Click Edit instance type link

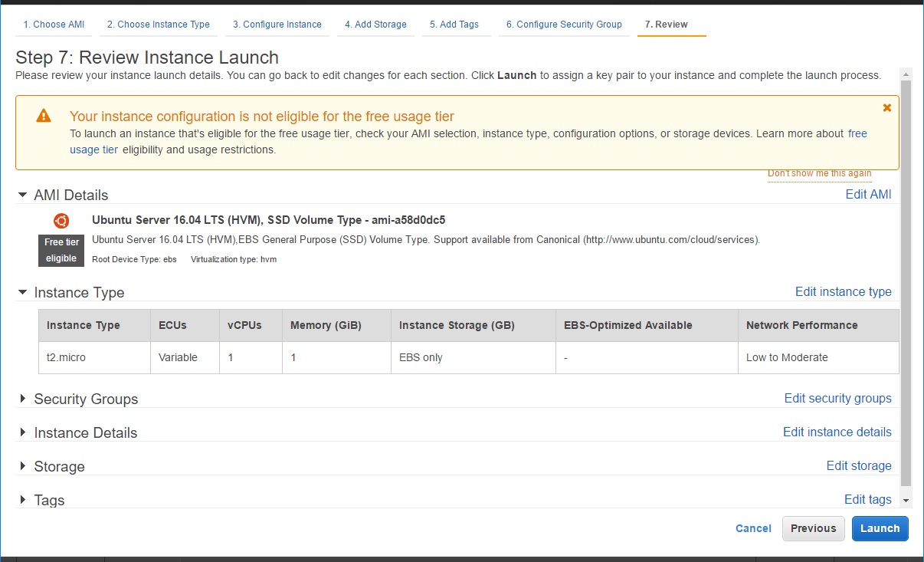[x=844, y=292]
